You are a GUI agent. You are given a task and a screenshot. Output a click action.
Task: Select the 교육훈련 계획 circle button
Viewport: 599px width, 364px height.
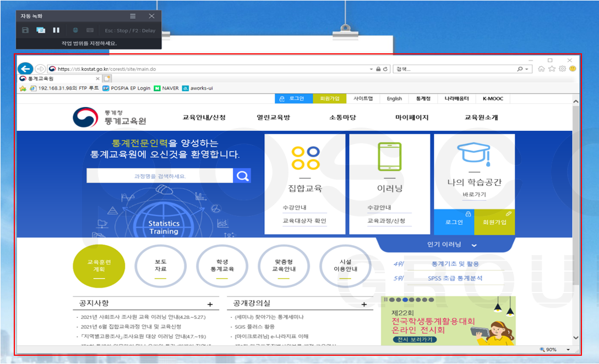(99, 266)
